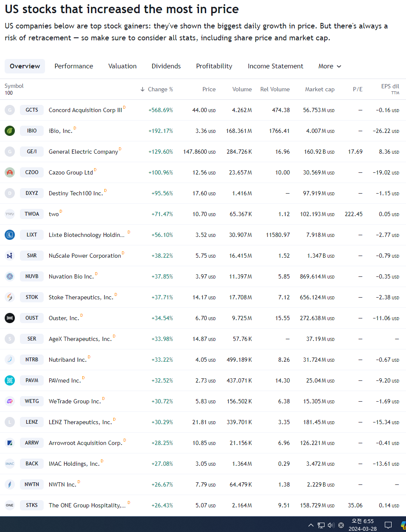Click the WeTrade Group logo icon
This screenshot has height=532, width=406.
click(x=10, y=401)
